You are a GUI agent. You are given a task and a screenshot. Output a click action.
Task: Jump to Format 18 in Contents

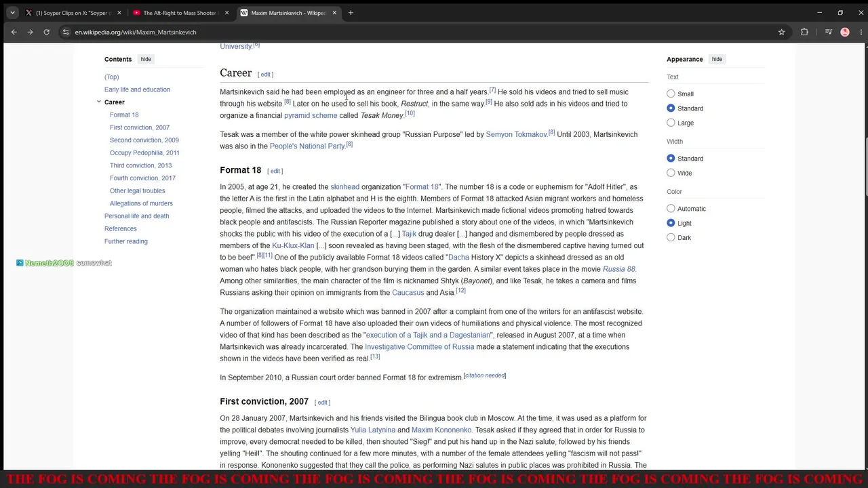tap(124, 115)
